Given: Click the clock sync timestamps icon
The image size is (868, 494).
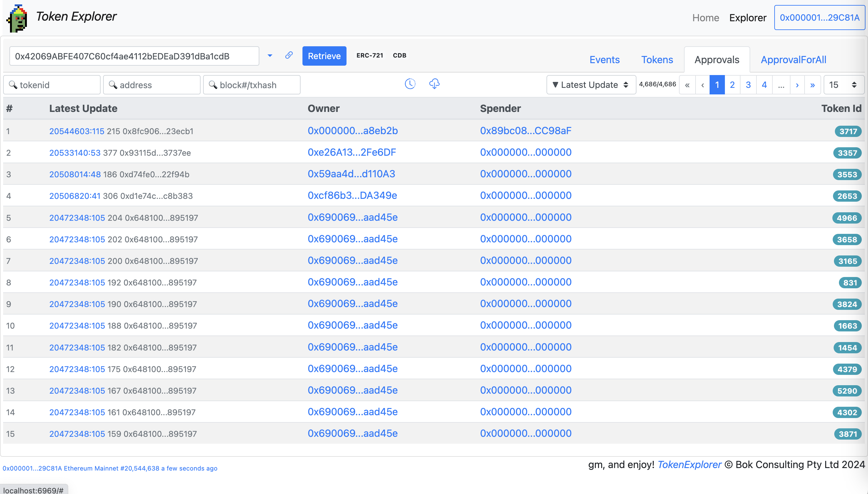Looking at the screenshot, I should (x=410, y=84).
